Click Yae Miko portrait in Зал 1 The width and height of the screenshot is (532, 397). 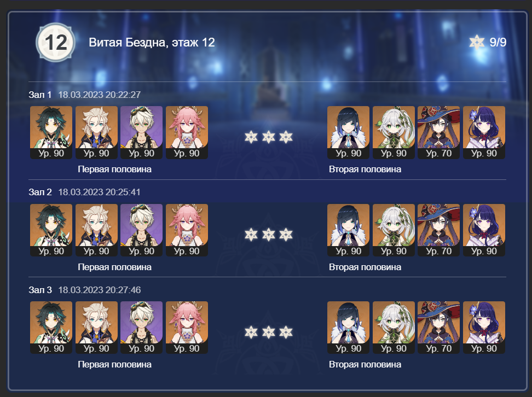pos(187,132)
